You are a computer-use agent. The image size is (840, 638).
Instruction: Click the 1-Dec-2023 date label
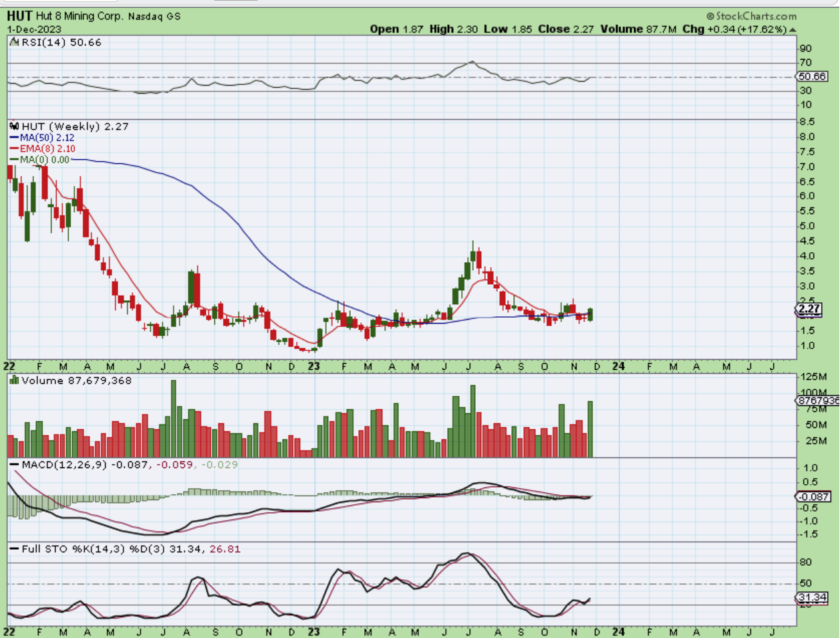(x=34, y=29)
